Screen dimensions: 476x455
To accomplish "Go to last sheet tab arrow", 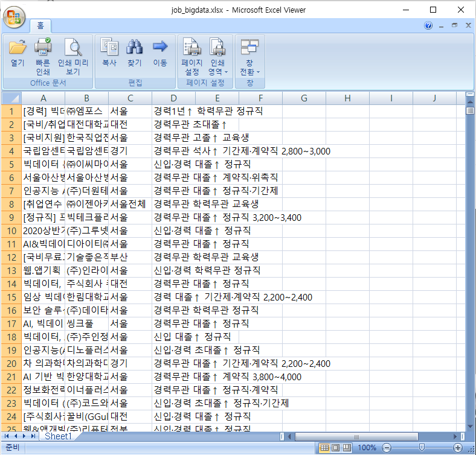I will tap(33, 436).
